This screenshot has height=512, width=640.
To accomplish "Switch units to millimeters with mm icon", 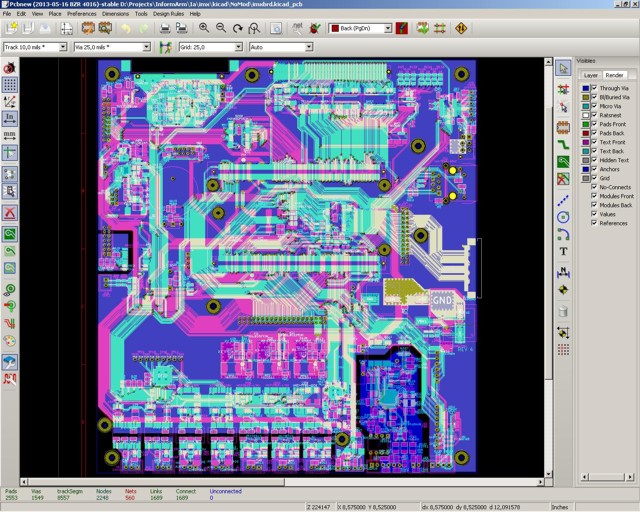I will (x=10, y=135).
